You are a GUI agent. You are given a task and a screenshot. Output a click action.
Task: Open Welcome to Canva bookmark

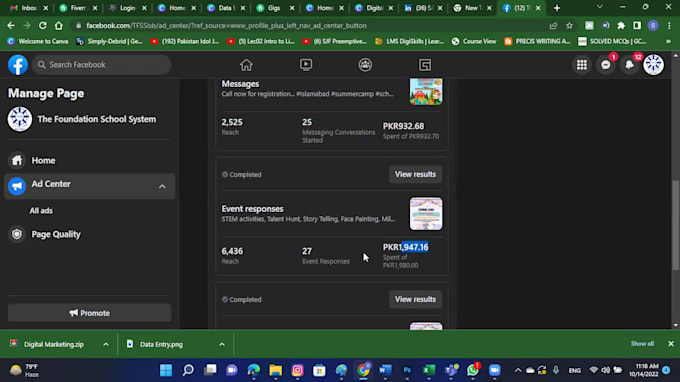tap(38, 41)
